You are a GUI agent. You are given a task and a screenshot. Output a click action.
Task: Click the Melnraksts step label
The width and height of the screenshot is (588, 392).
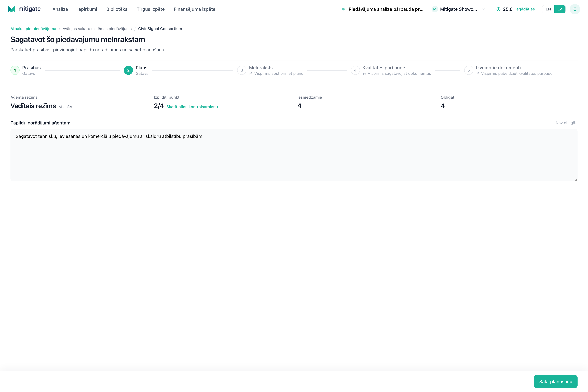click(261, 68)
